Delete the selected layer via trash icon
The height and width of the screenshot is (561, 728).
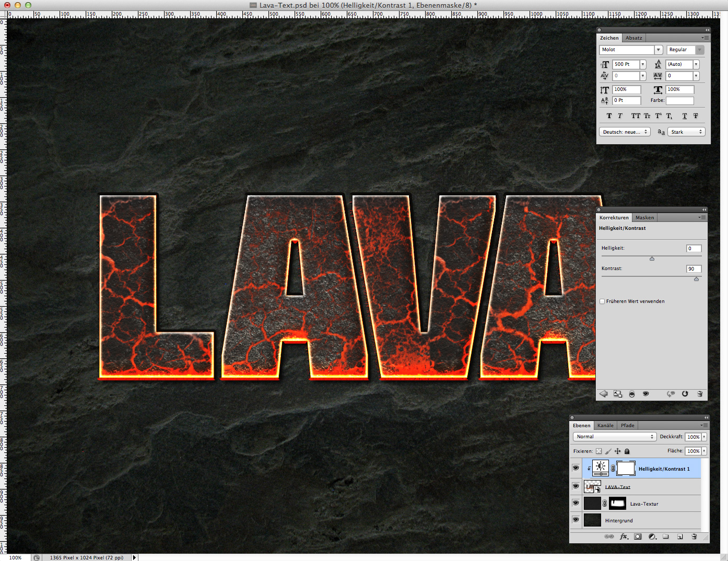click(694, 536)
